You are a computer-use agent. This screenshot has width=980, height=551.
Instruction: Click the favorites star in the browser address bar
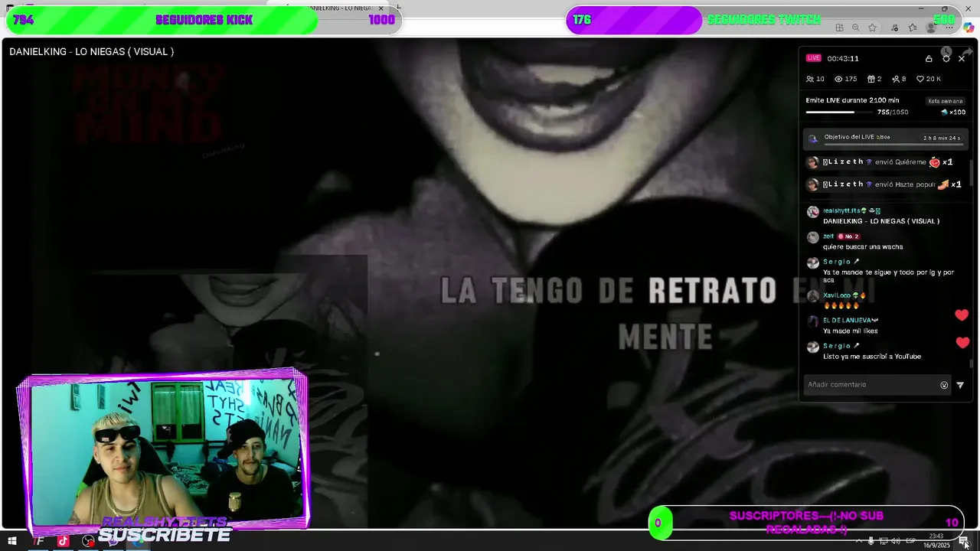point(872,28)
